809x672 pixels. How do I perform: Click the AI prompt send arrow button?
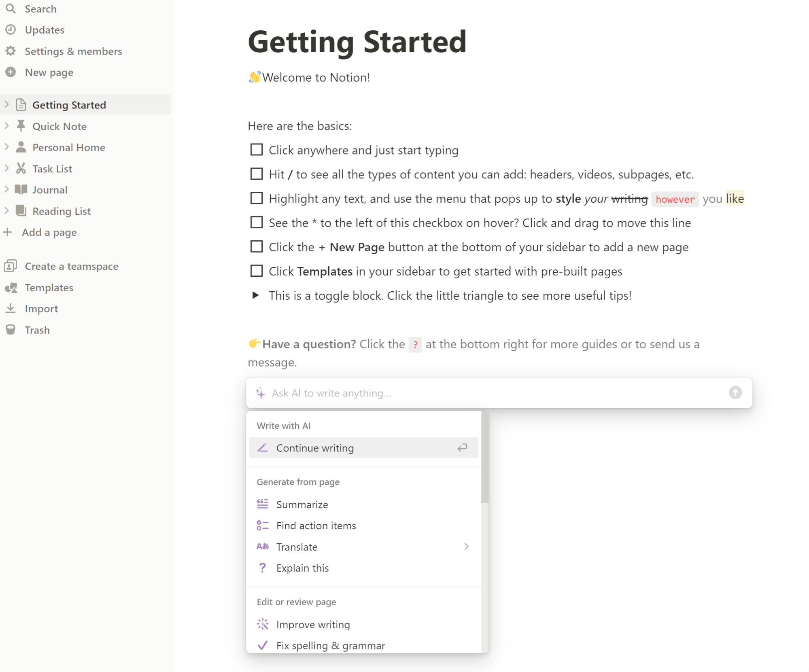(735, 392)
